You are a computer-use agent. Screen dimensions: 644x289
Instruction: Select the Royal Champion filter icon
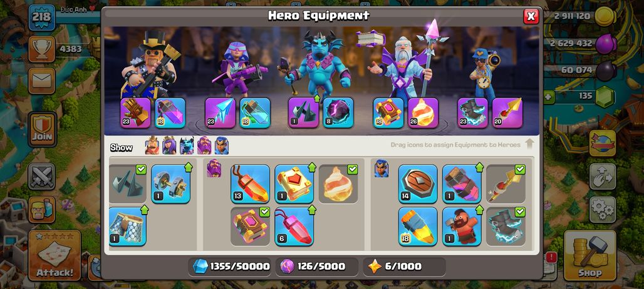(221, 146)
